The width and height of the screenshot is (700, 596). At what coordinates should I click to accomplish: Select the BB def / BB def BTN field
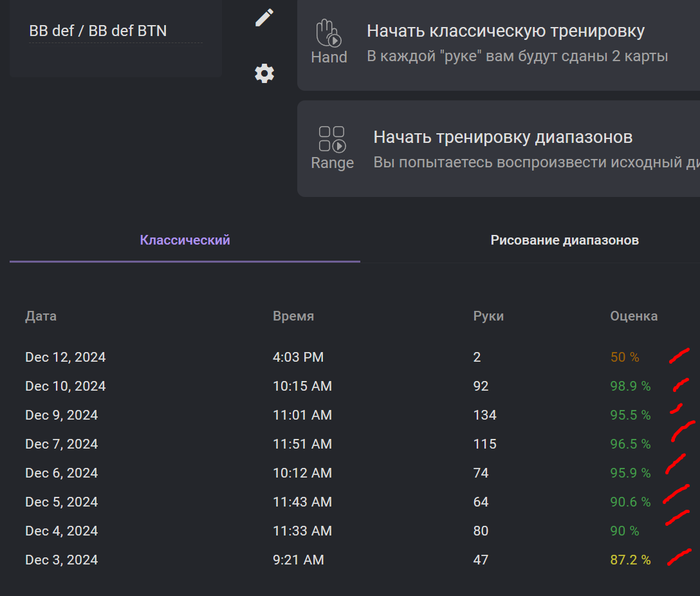pos(115,31)
